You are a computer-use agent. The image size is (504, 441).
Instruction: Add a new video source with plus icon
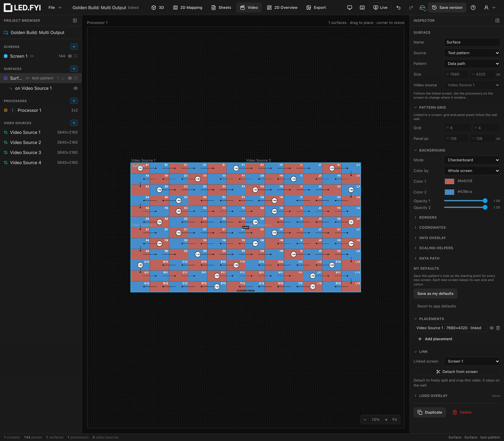coord(74,123)
